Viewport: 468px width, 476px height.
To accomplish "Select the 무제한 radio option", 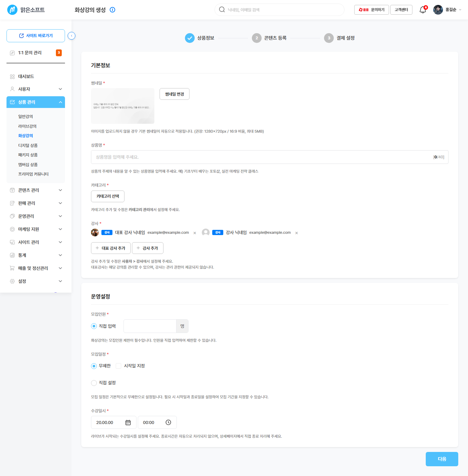I will tap(94, 366).
